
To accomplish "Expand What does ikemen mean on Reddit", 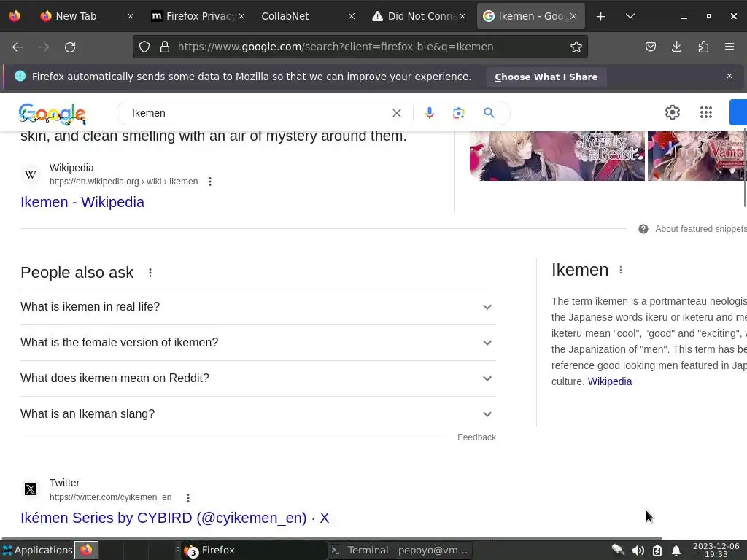I will click(x=258, y=378).
